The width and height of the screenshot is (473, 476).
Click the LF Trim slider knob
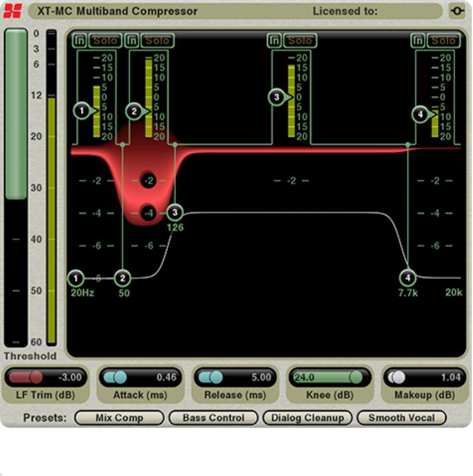pos(36,377)
